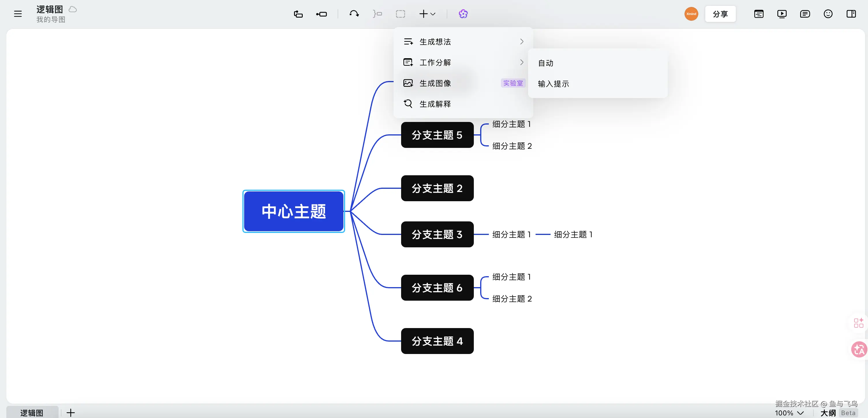This screenshot has height=418, width=868.
Task: Add a relationship curved arrow
Action: (x=354, y=14)
